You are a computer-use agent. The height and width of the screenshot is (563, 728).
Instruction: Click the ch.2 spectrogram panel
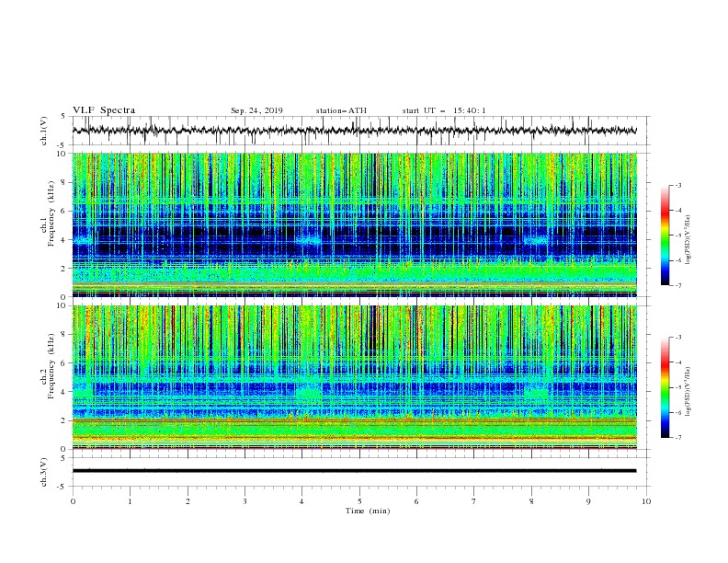click(355, 377)
